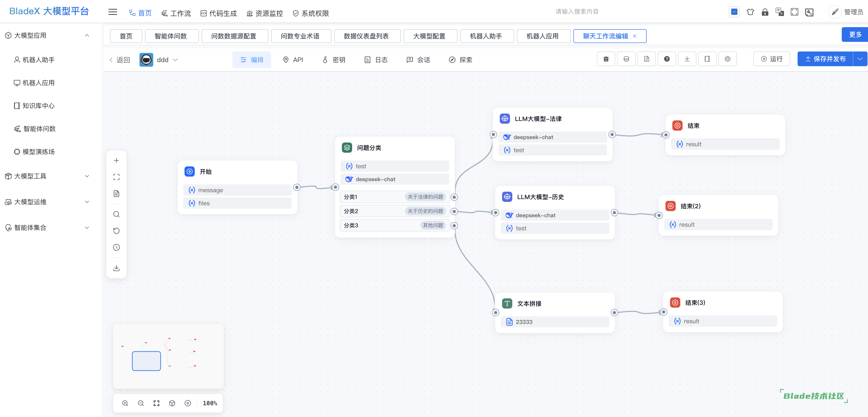Viewport: 868px width, 417px height.
Task: Expand the 大模型运维 sidebar group
Action: 87,202
